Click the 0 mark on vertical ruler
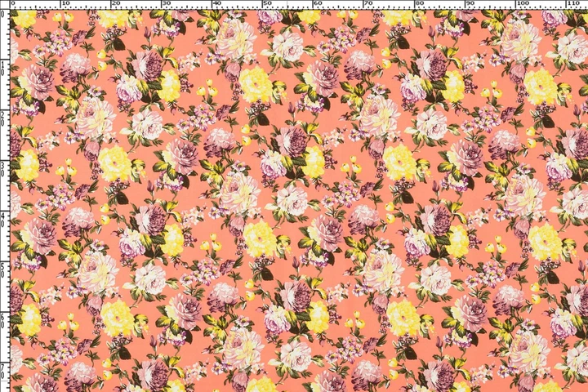This screenshot has height=392, width=588. tap(3, 14)
